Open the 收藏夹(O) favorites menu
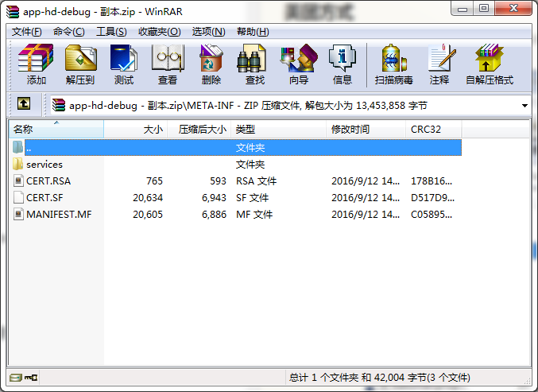The height and width of the screenshot is (392, 538). click(x=159, y=32)
